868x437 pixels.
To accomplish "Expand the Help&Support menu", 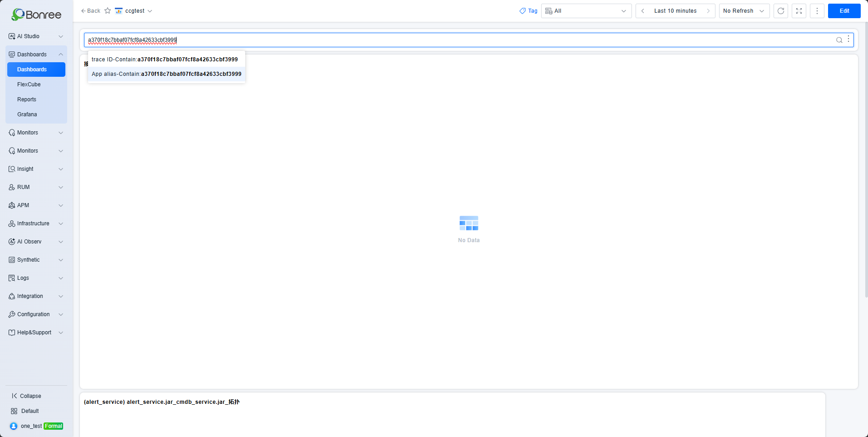I will pos(36,333).
